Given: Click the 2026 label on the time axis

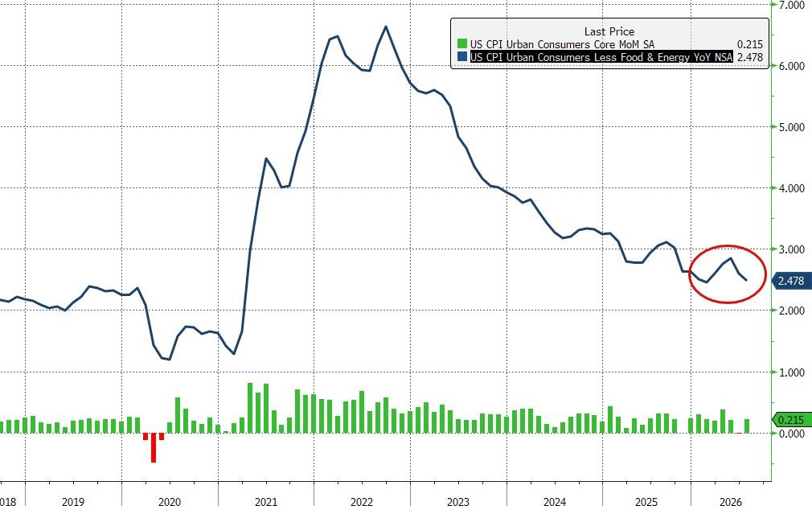Looking at the screenshot, I should [x=731, y=501].
